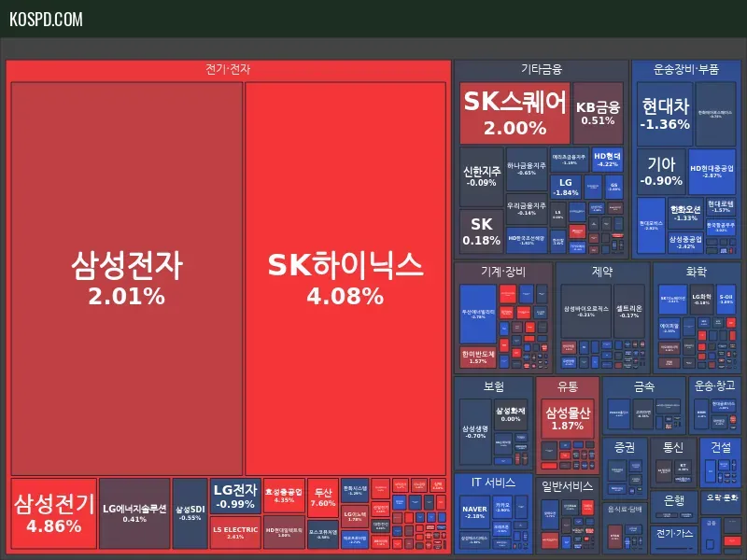Click the HD현대중공업 -2.87% tile
747x560 pixels.
click(712, 172)
